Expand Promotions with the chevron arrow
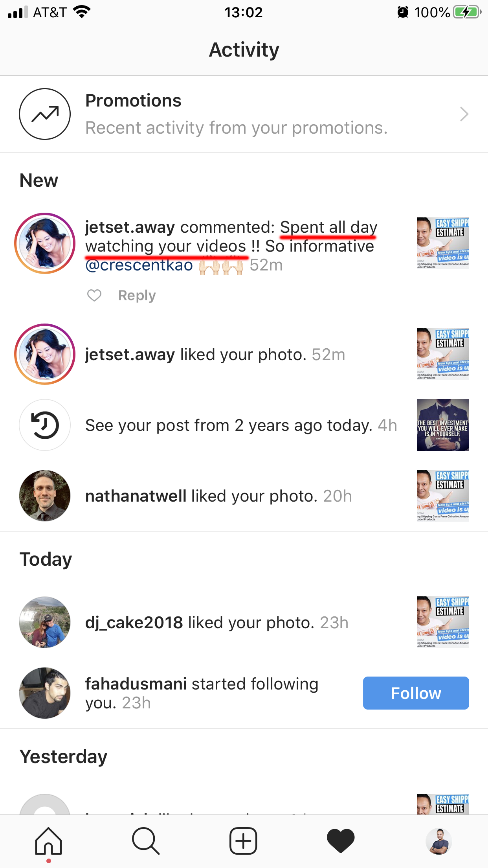The image size is (488, 868). click(x=464, y=114)
